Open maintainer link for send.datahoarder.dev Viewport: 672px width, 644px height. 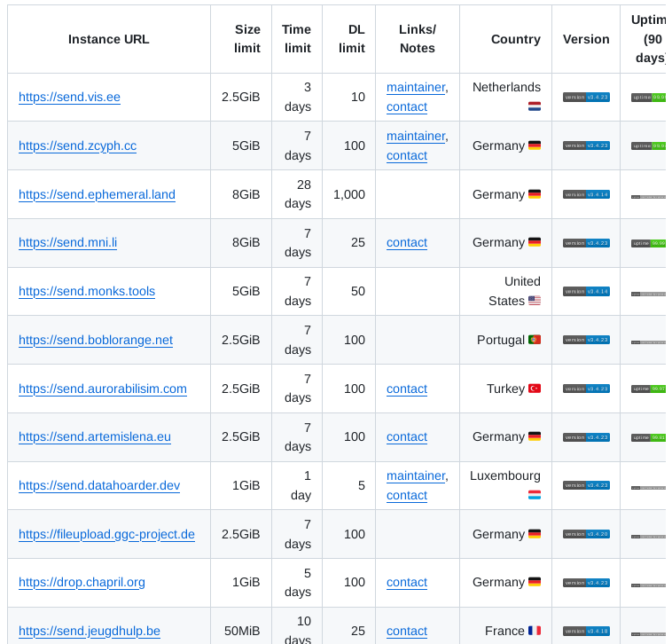point(415,475)
